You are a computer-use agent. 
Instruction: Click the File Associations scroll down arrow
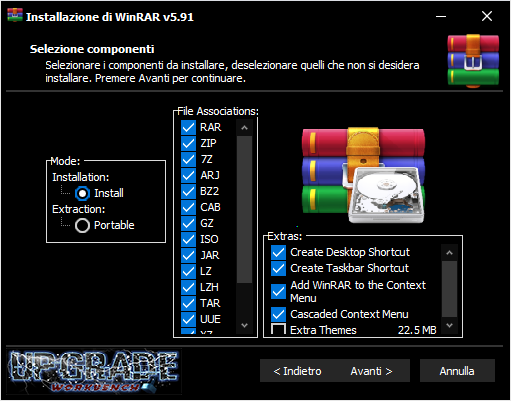click(244, 325)
